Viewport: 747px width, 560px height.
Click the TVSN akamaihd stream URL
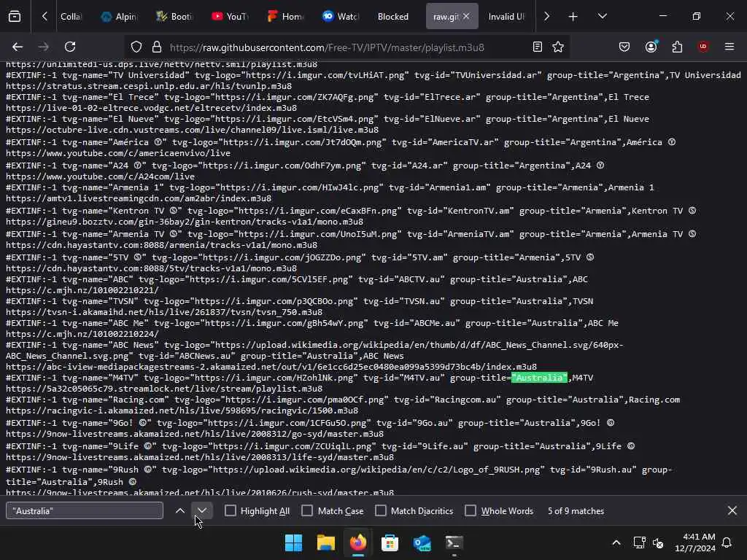point(164,312)
